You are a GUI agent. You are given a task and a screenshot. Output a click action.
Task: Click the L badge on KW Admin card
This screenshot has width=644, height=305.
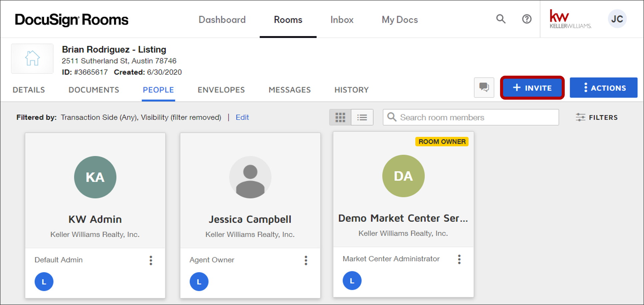pos(44,282)
